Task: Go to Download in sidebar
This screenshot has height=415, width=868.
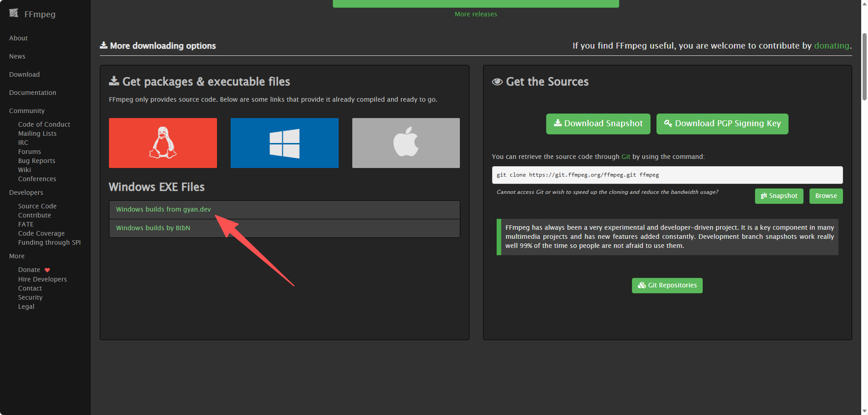Action: coord(25,74)
